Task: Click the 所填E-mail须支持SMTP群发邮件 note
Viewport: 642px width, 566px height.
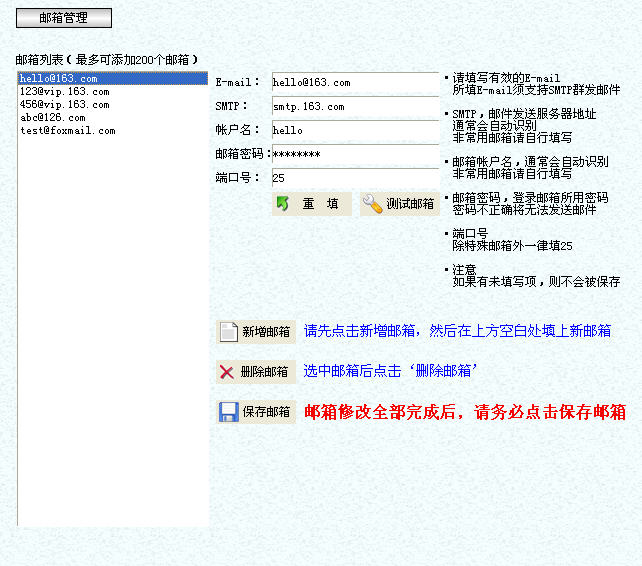Action: click(536, 90)
